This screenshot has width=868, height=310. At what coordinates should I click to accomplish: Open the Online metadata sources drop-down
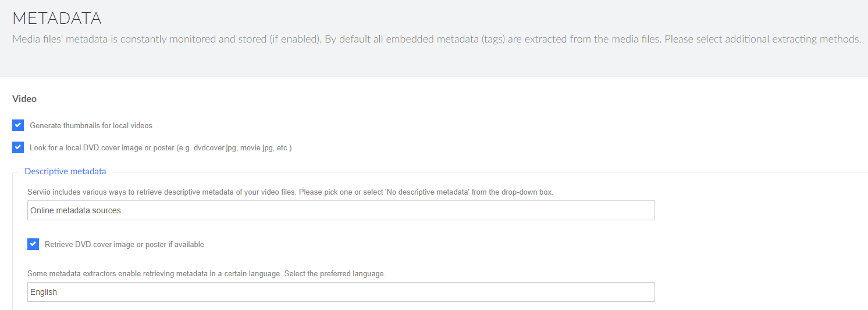point(341,210)
